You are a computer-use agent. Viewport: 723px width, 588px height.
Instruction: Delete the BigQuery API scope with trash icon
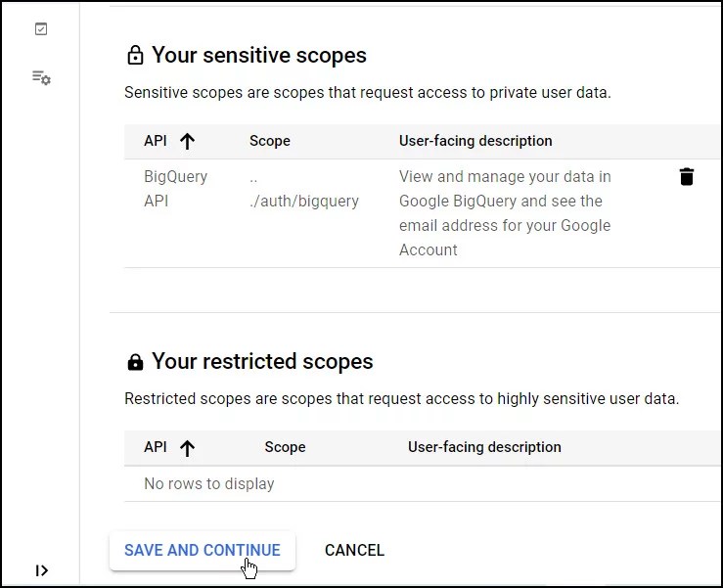686,177
